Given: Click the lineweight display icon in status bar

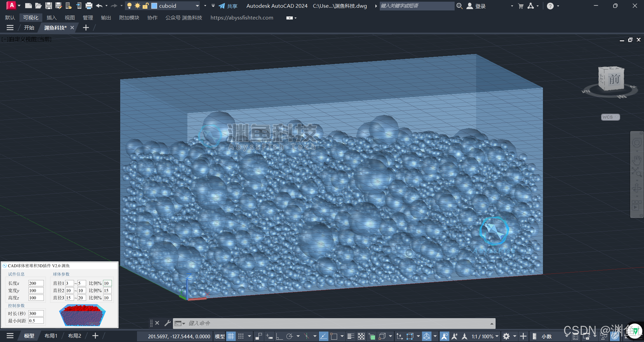Looking at the screenshot, I should (351, 336).
